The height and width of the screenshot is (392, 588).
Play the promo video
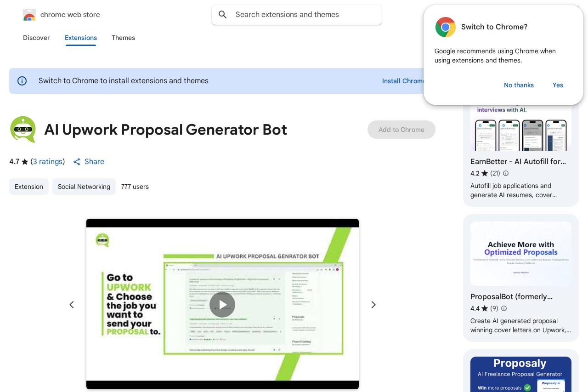(x=222, y=305)
